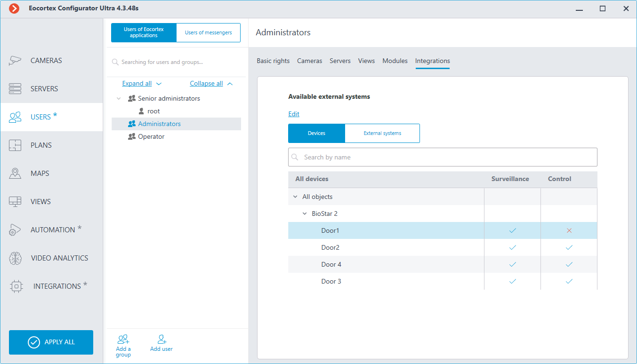The height and width of the screenshot is (364, 637).
Task: Switch to the Views rights tab
Action: 366,61
